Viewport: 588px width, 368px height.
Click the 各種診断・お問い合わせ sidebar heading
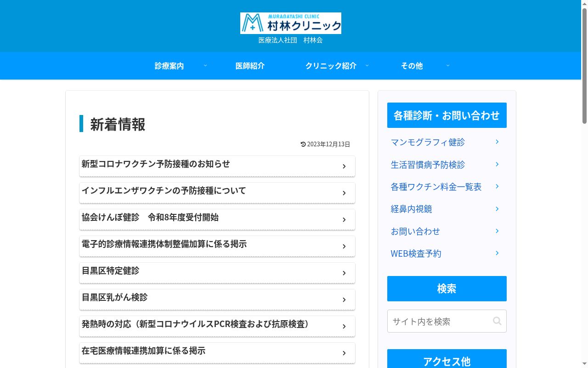(447, 115)
